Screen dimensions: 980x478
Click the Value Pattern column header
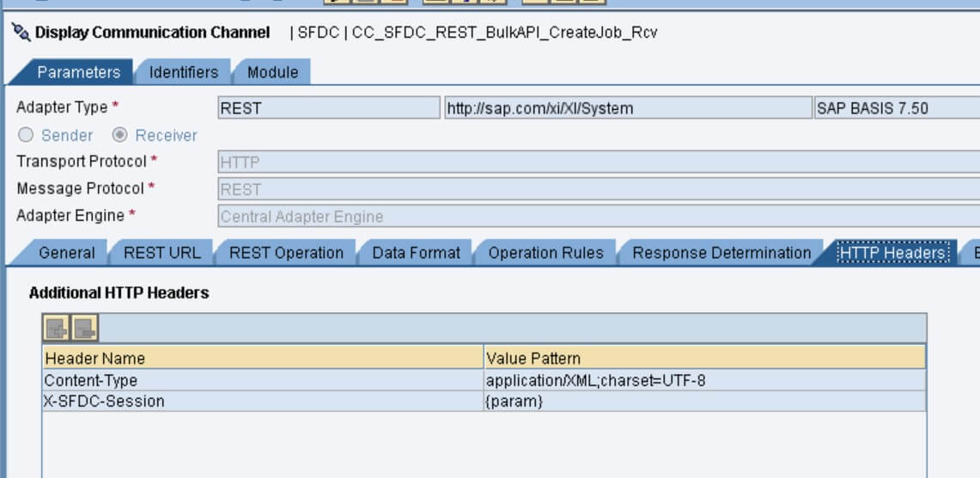click(x=704, y=358)
